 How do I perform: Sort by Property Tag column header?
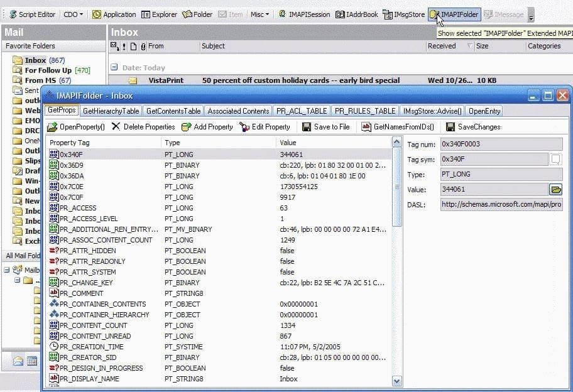click(104, 143)
